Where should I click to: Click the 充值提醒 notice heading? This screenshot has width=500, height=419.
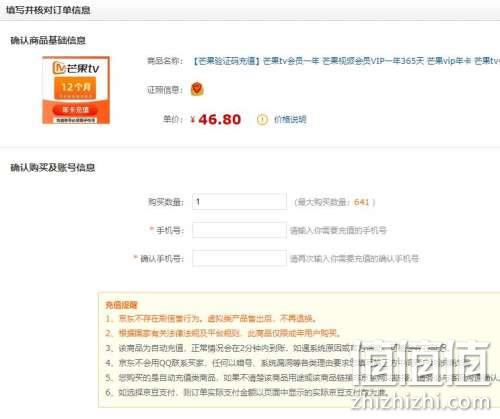(x=121, y=305)
